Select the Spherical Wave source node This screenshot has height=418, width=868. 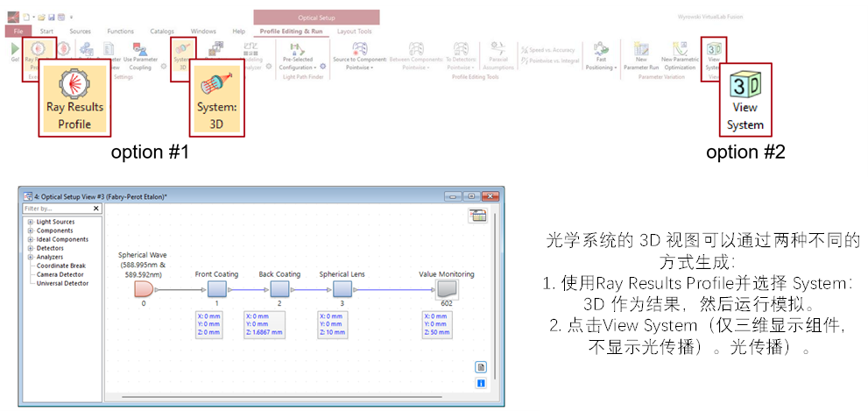pyautogui.click(x=144, y=289)
